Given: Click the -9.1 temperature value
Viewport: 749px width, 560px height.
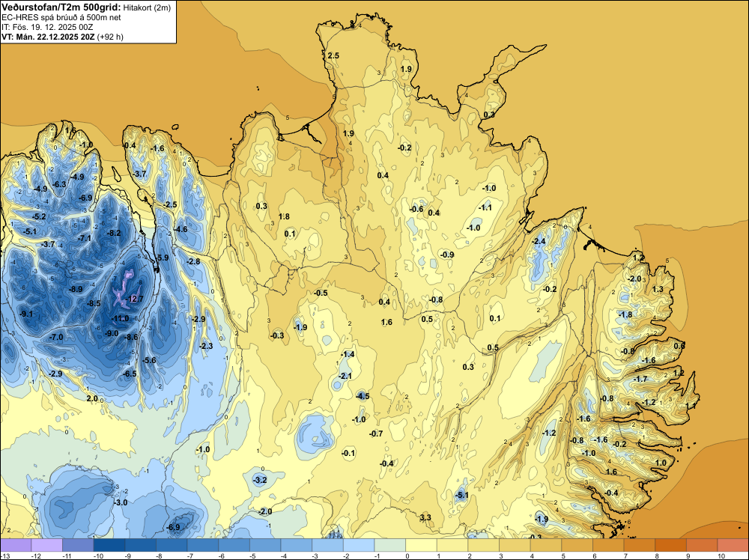Looking at the screenshot, I should tap(26, 314).
